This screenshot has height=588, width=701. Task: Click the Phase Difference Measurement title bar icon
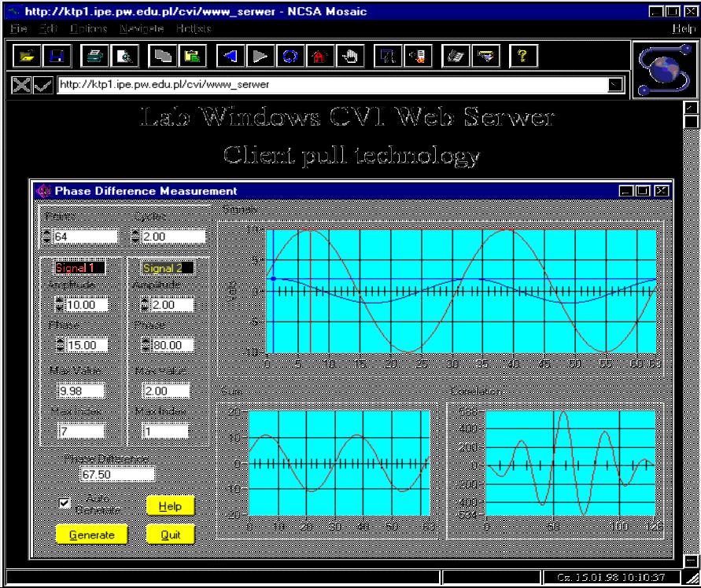click(x=44, y=191)
